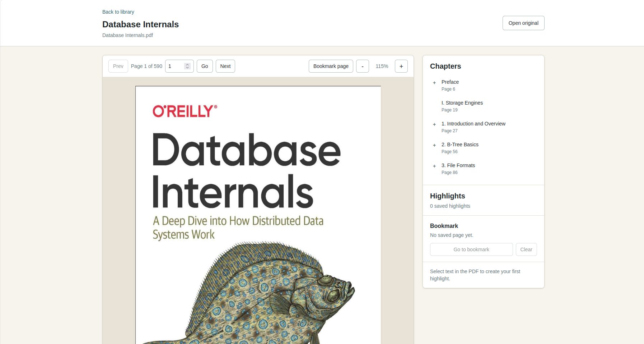This screenshot has width=644, height=344.
Task: Click the '0 saved highlights' text
Action: tap(450, 206)
